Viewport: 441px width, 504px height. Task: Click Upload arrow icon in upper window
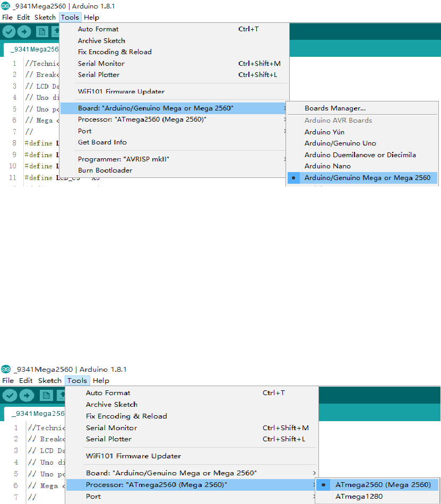24,31
